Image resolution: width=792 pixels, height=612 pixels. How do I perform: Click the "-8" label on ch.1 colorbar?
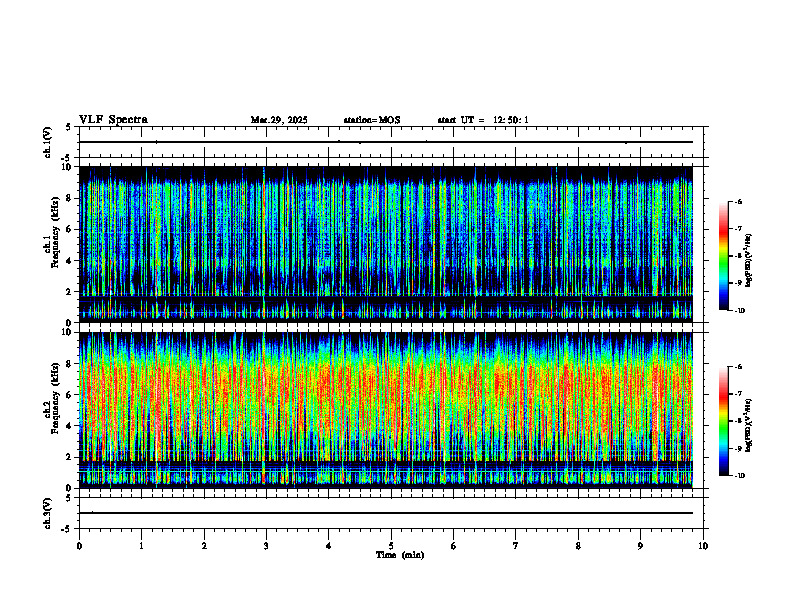pyautogui.click(x=738, y=256)
